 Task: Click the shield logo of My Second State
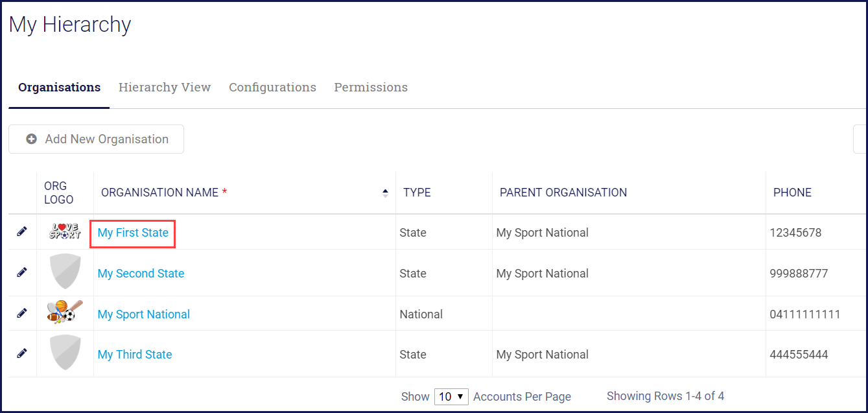(x=65, y=272)
